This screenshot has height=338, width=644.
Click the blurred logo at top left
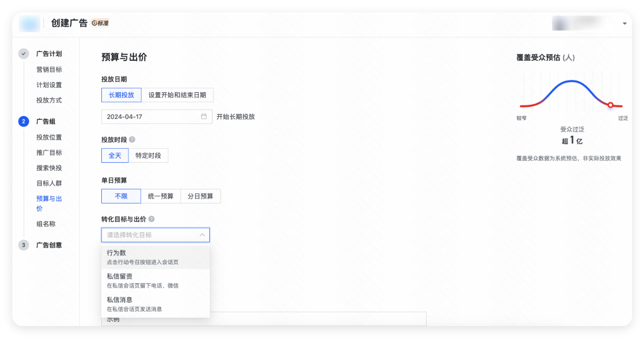(29, 24)
